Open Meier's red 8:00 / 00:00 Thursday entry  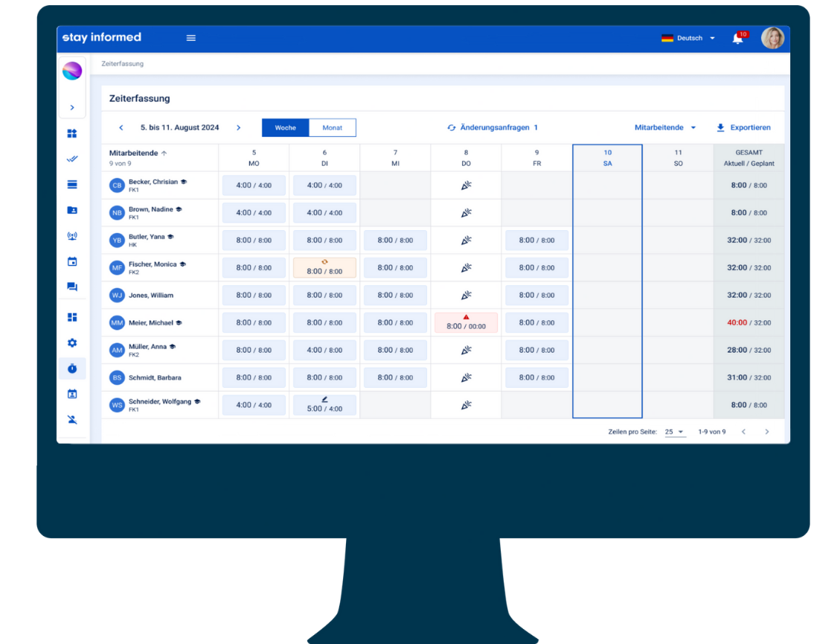coord(466,323)
